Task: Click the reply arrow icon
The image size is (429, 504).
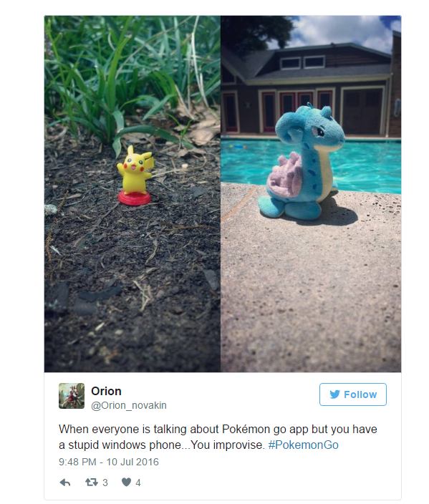Action: tap(65, 483)
